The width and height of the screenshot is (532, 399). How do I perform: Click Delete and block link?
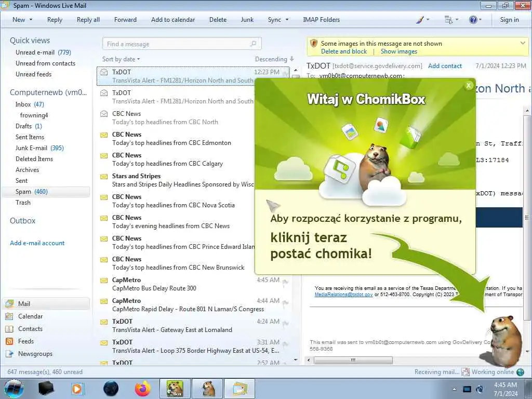tap(344, 51)
